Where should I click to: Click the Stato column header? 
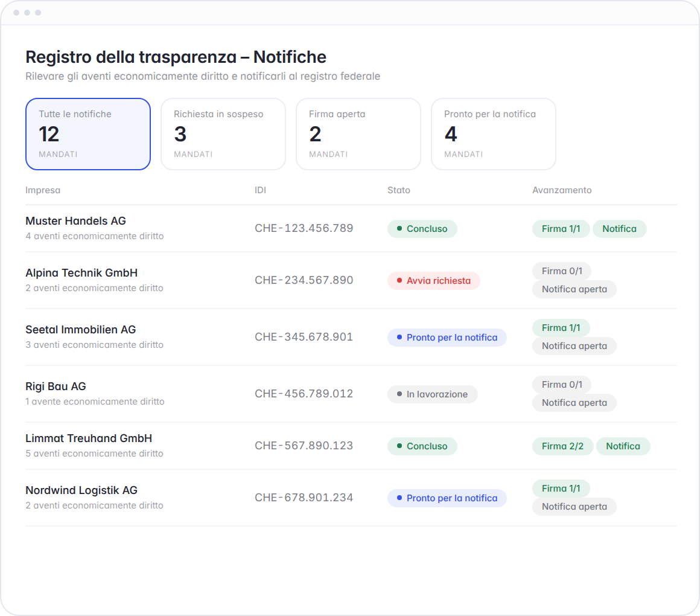click(399, 190)
